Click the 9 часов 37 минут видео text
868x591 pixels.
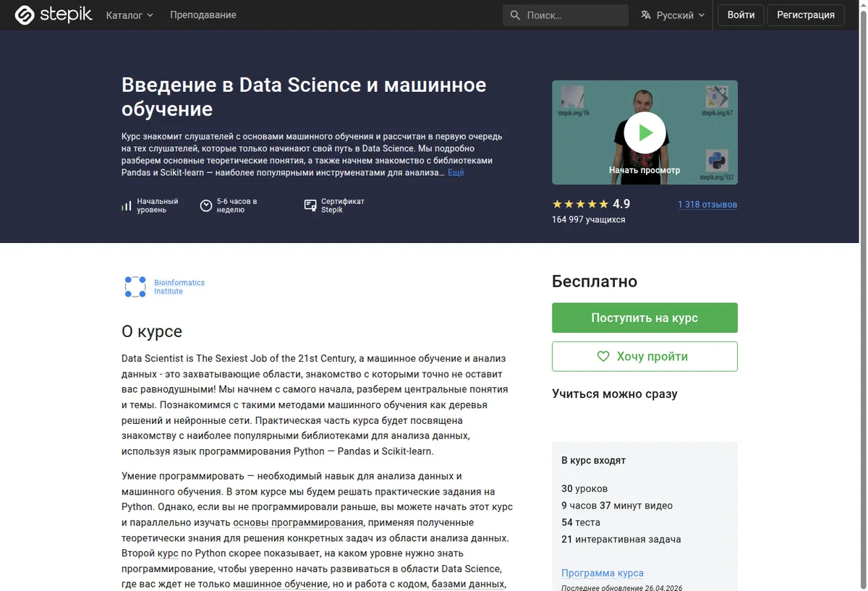click(617, 506)
